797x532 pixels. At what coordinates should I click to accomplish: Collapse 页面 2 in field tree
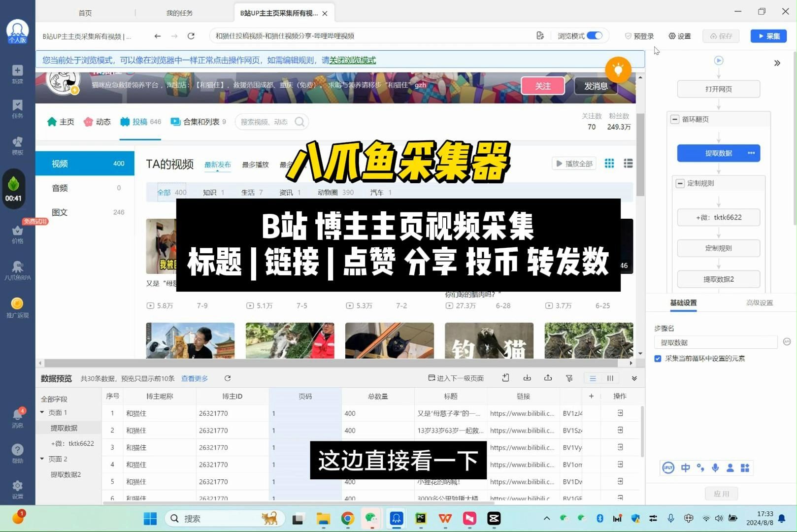coord(42,459)
